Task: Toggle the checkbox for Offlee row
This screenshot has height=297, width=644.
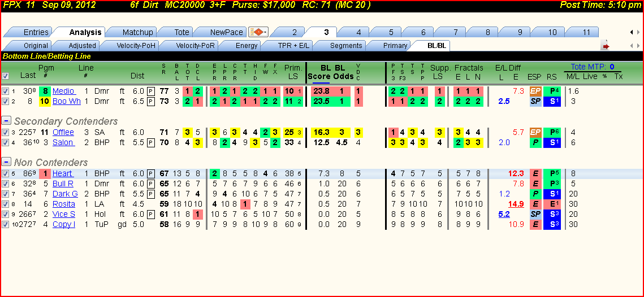Action: tap(5, 132)
